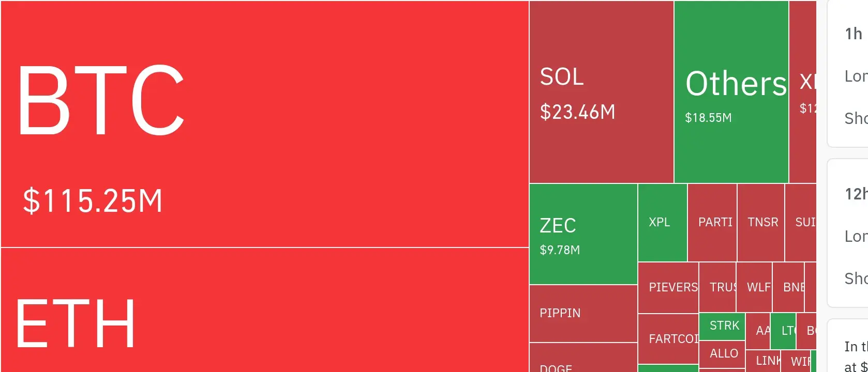
Task: Select the PIPPIN tile
Action: click(x=583, y=313)
